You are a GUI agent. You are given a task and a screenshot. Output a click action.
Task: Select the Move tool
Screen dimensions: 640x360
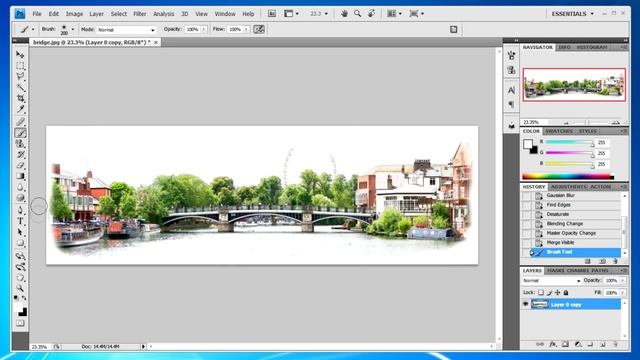tap(20, 54)
